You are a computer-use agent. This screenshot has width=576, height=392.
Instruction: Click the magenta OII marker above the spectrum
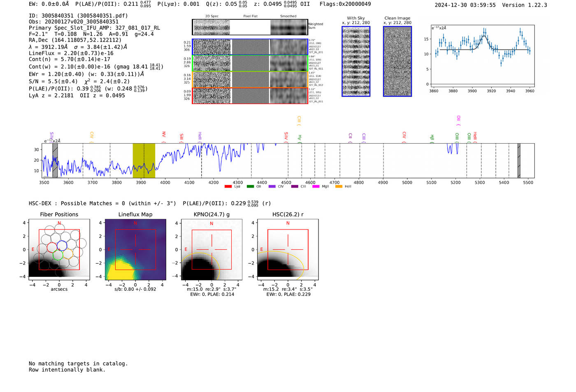click(x=459, y=121)
